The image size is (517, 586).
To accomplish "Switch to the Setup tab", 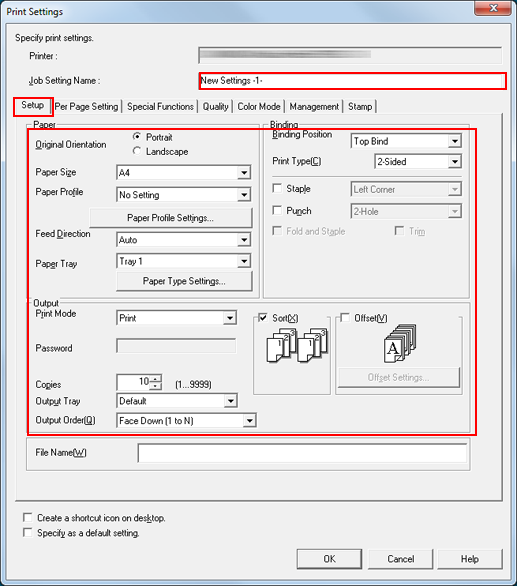I will pyautogui.click(x=33, y=106).
